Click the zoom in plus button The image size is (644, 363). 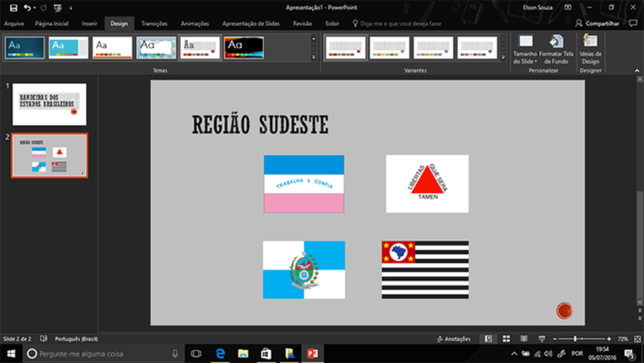(609, 339)
